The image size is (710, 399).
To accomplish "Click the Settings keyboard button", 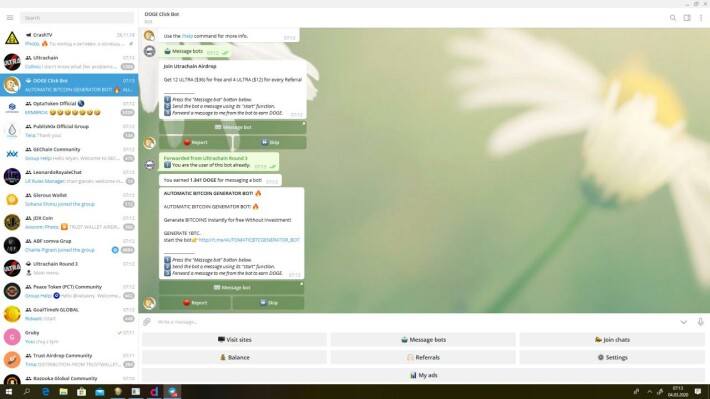I will tap(612, 357).
